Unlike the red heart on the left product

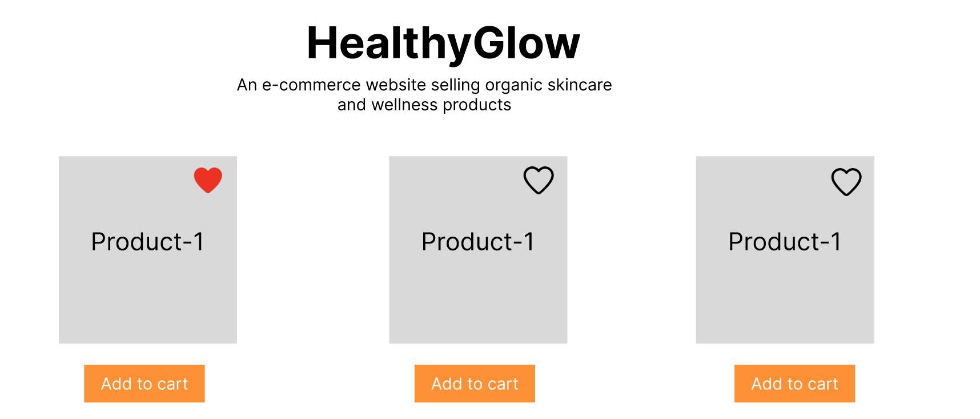click(x=208, y=180)
